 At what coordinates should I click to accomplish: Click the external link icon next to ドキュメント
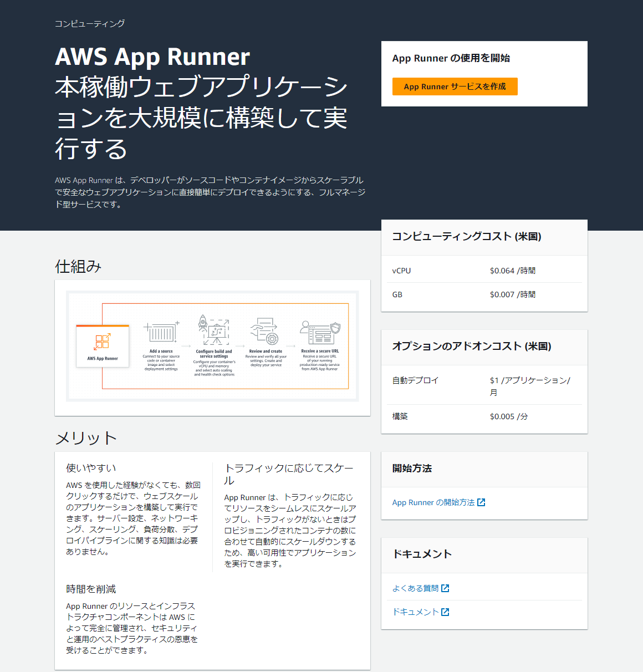446,612
